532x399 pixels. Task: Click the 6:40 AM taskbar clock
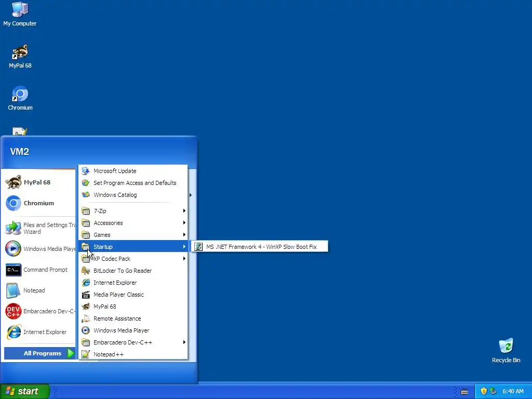tap(513, 391)
